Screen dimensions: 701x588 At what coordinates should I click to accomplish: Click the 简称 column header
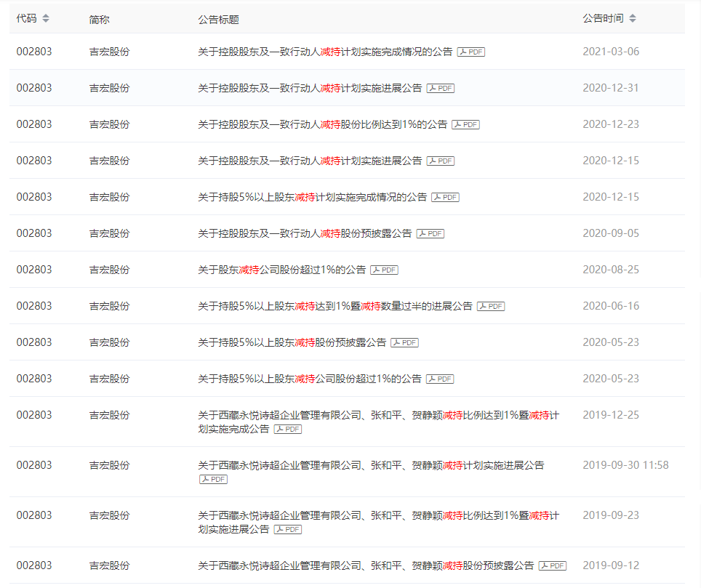tap(99, 19)
